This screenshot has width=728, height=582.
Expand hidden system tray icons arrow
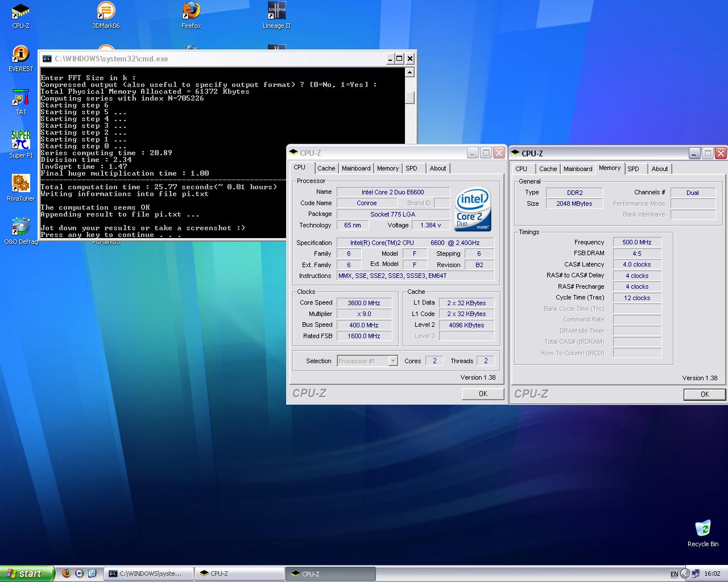pos(685,573)
